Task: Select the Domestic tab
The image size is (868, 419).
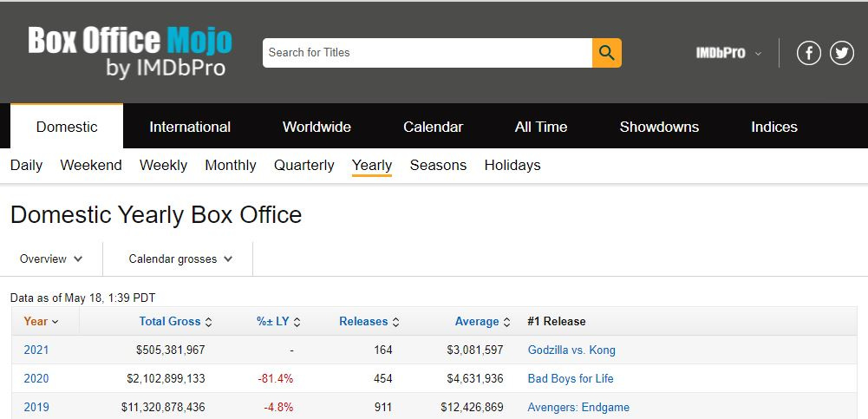Action: 67,126
